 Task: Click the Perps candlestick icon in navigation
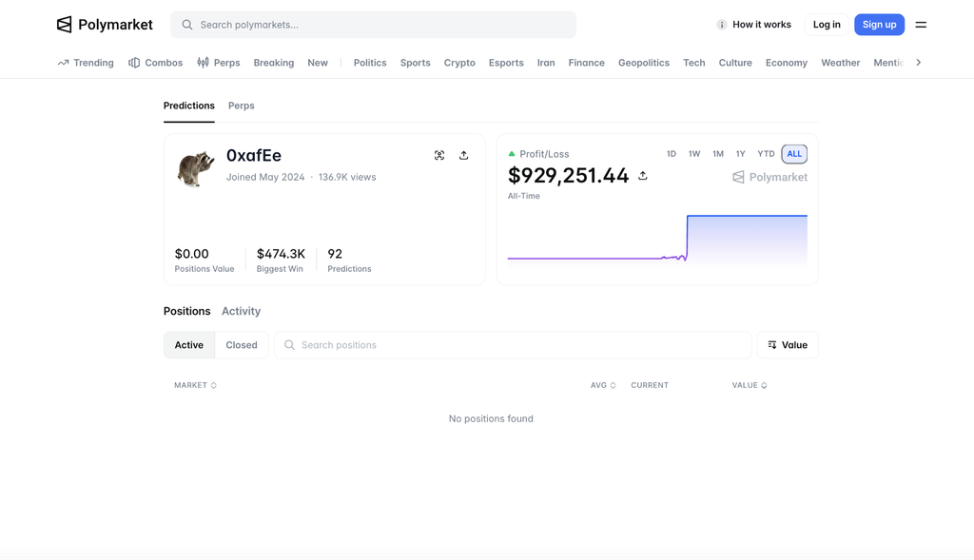[204, 63]
